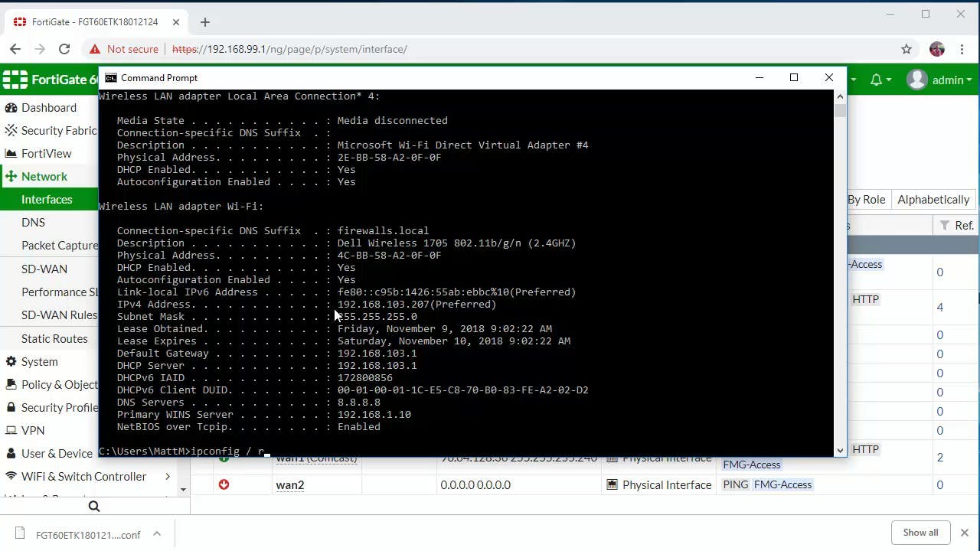
Task: Open the Chrome three-dot menu
Action: pos(961,49)
